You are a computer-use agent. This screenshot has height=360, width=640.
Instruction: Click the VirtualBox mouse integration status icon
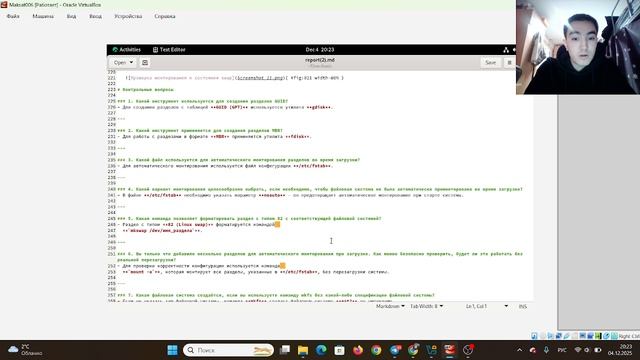pos(606,336)
